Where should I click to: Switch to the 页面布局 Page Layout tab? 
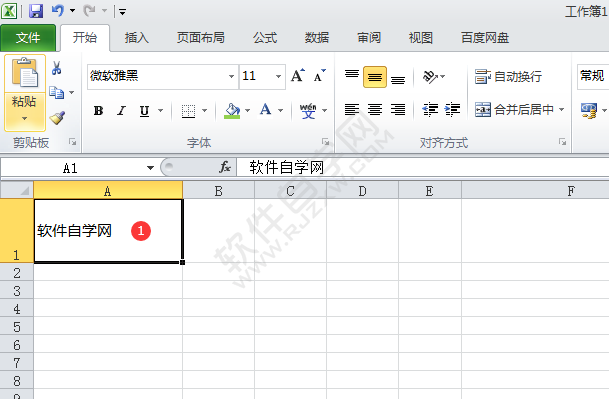pyautogui.click(x=200, y=38)
